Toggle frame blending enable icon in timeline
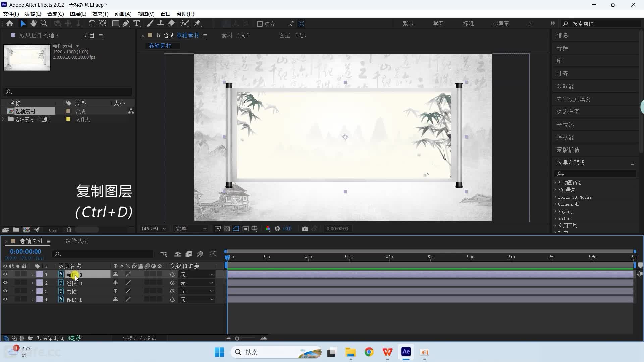This screenshot has height=362, width=644. [189, 254]
